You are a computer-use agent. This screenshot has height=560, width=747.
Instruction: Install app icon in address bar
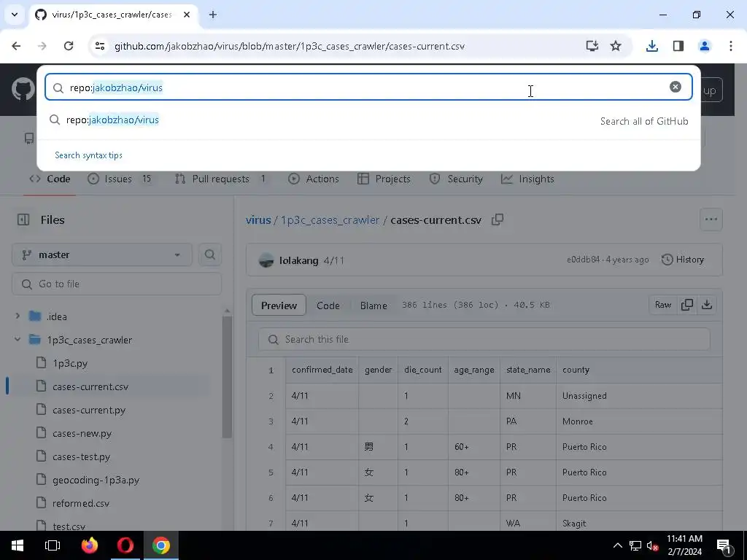pos(592,46)
